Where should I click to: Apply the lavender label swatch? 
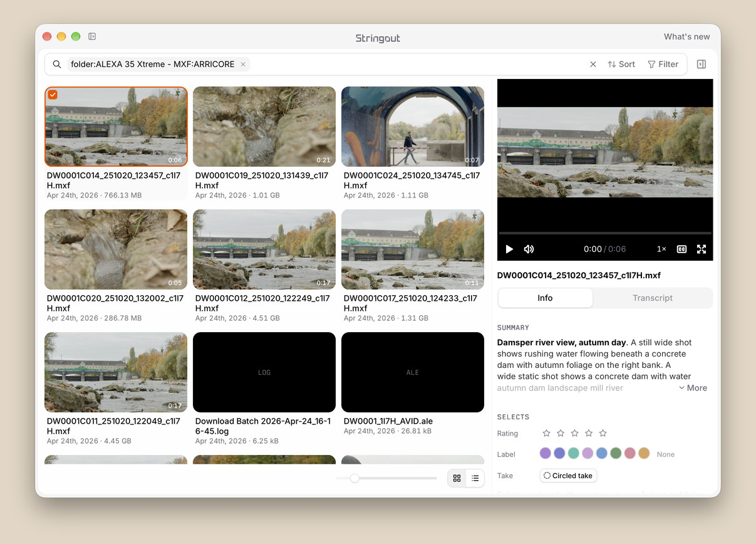point(588,453)
